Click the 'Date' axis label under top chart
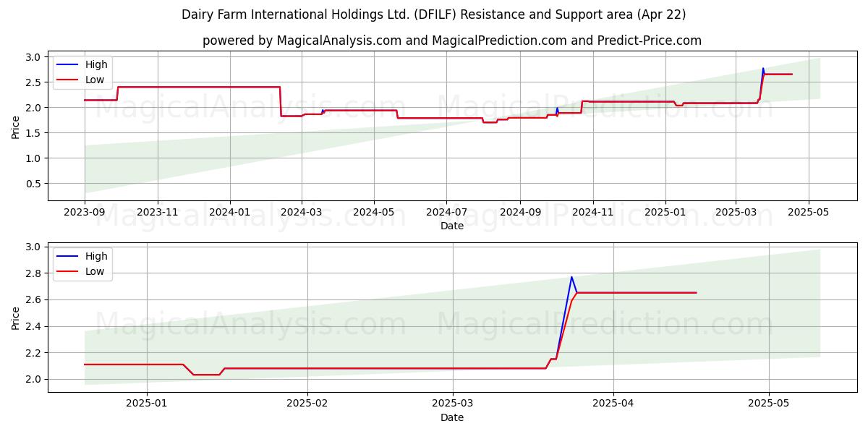 452,226
